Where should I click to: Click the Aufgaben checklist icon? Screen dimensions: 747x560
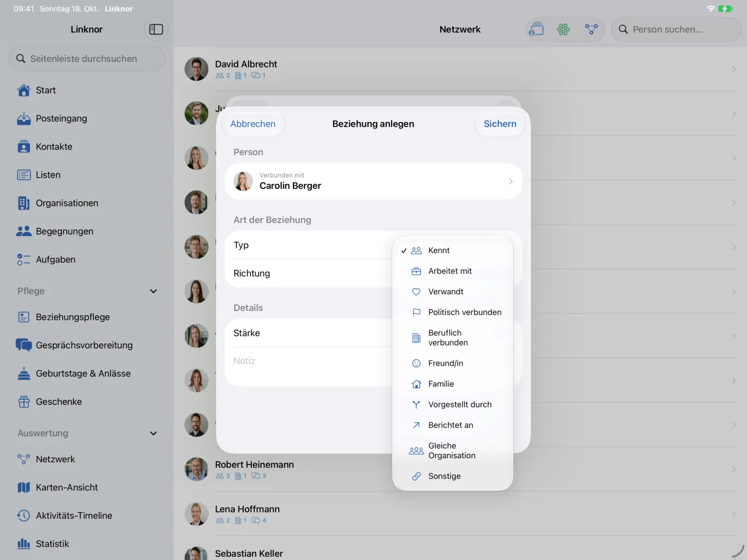pos(24,260)
